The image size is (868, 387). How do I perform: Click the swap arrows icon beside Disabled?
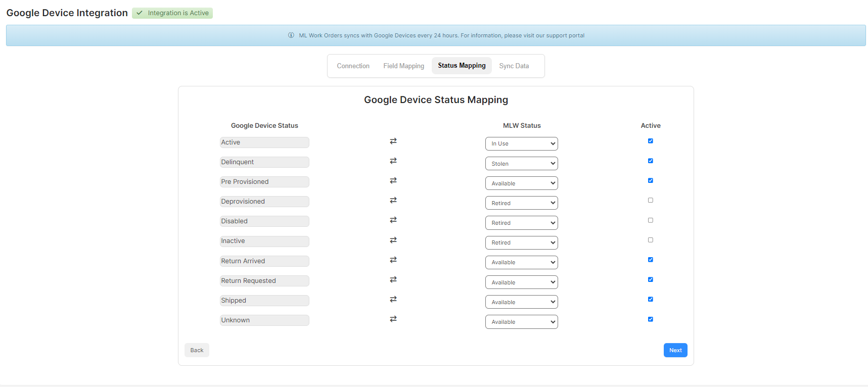pyautogui.click(x=393, y=220)
